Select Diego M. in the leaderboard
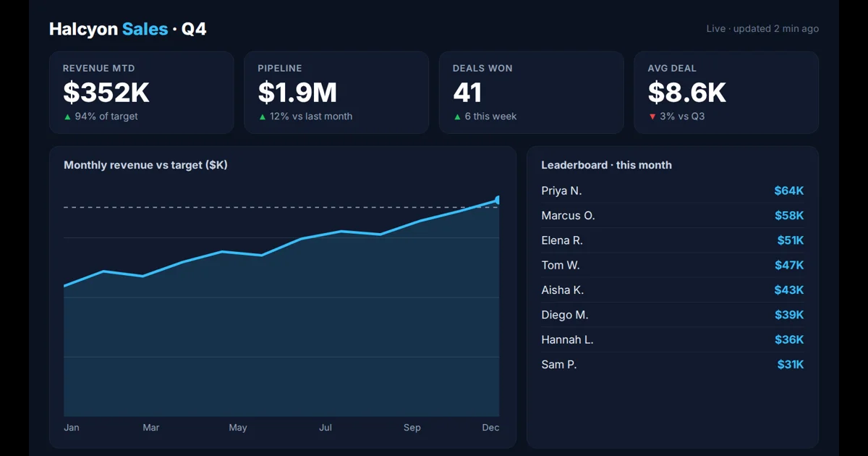Viewport: 868px width, 456px height. (565, 315)
